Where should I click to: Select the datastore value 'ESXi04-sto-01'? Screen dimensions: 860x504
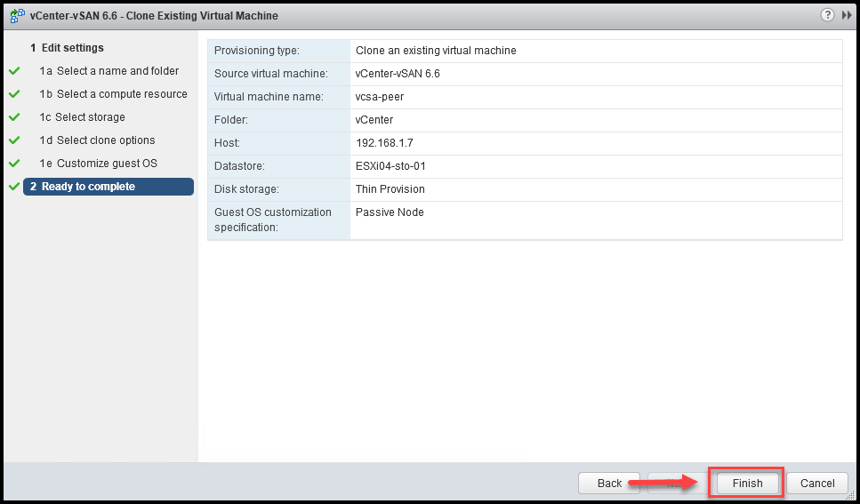pos(390,165)
